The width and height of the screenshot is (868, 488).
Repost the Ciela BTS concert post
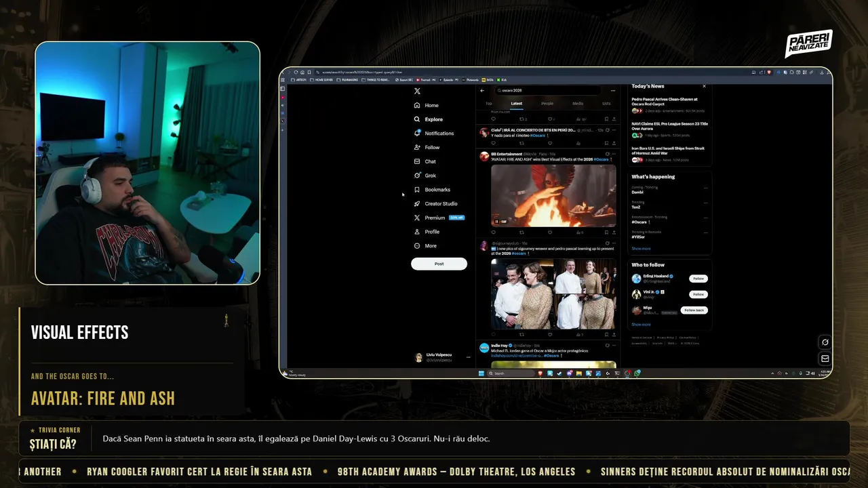pos(521,143)
